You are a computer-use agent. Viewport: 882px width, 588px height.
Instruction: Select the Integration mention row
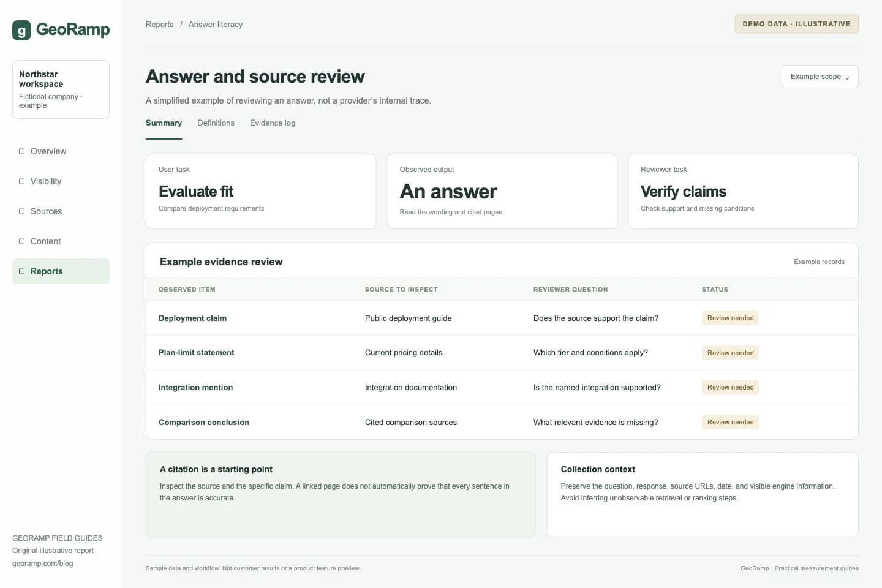coord(502,388)
